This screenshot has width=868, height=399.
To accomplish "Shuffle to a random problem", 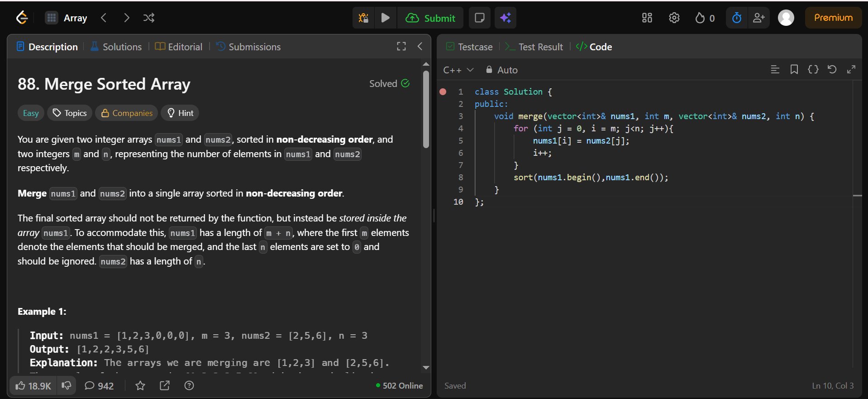I will click(149, 18).
